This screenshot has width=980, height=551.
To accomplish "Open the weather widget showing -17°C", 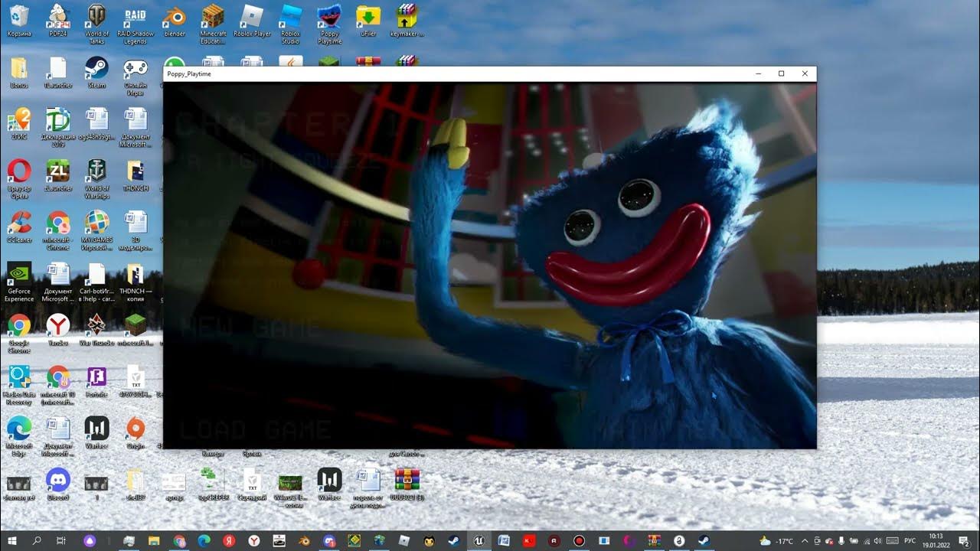I will (775, 540).
